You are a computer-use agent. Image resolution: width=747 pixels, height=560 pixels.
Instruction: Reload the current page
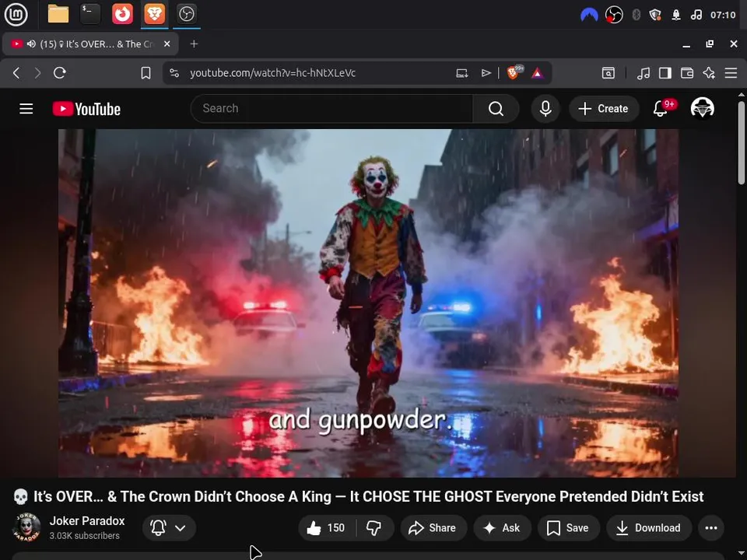tap(60, 73)
